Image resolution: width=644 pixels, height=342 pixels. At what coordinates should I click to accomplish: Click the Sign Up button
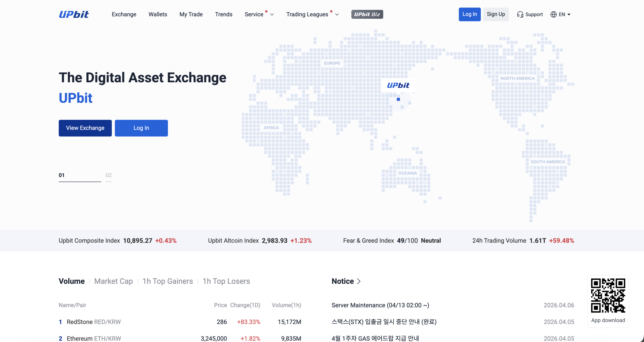(x=496, y=14)
